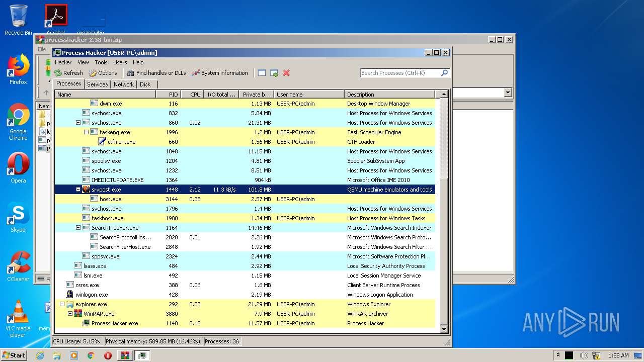Open System information window
644x362 pixels.
(x=220, y=73)
